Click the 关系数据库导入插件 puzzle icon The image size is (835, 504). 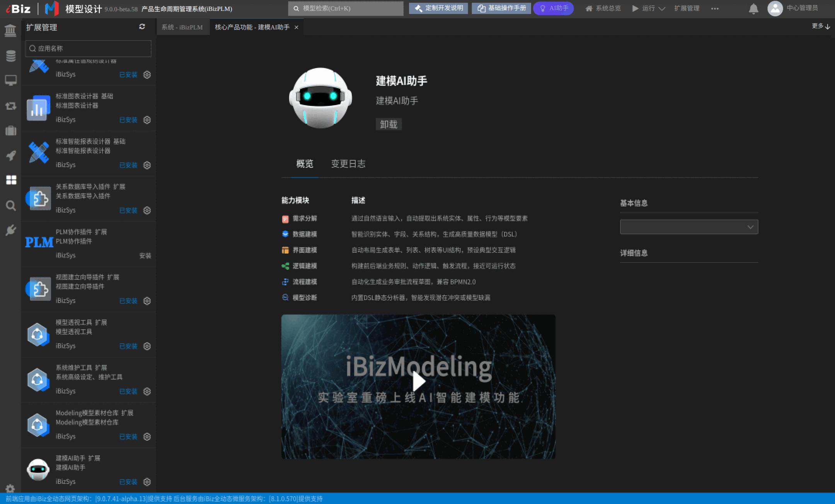[38, 198]
